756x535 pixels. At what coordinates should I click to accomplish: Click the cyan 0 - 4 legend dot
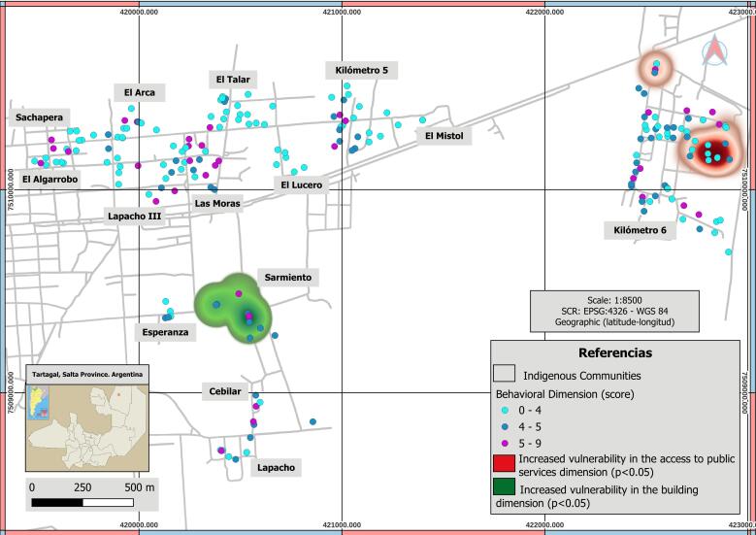tap(505, 411)
